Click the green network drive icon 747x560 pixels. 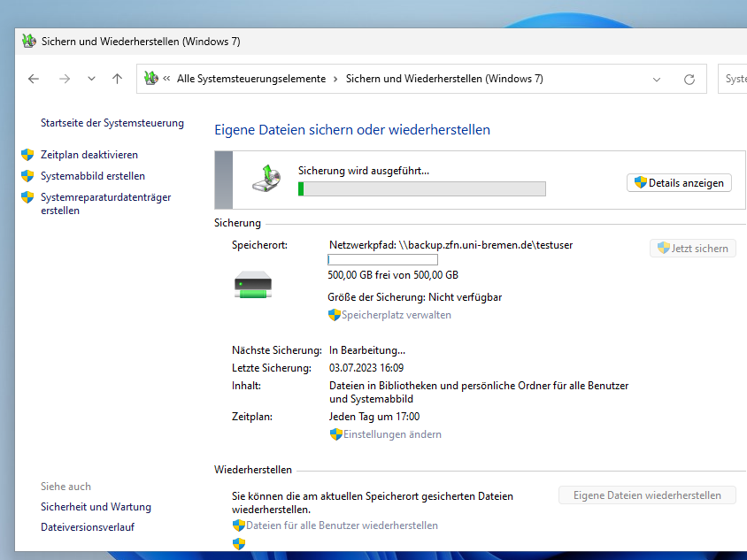click(253, 286)
